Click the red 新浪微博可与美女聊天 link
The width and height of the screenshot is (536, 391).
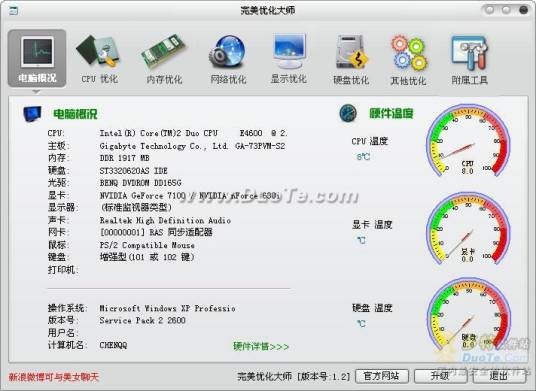[x=54, y=377]
